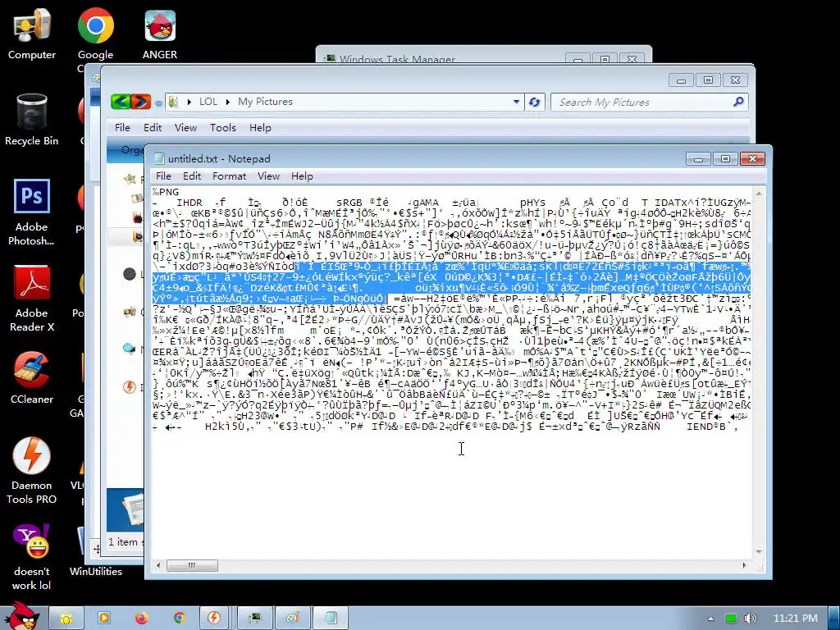Screen dimensions: 840x630
Task: Click the Explorer orange Forward arrow
Action: (141, 101)
